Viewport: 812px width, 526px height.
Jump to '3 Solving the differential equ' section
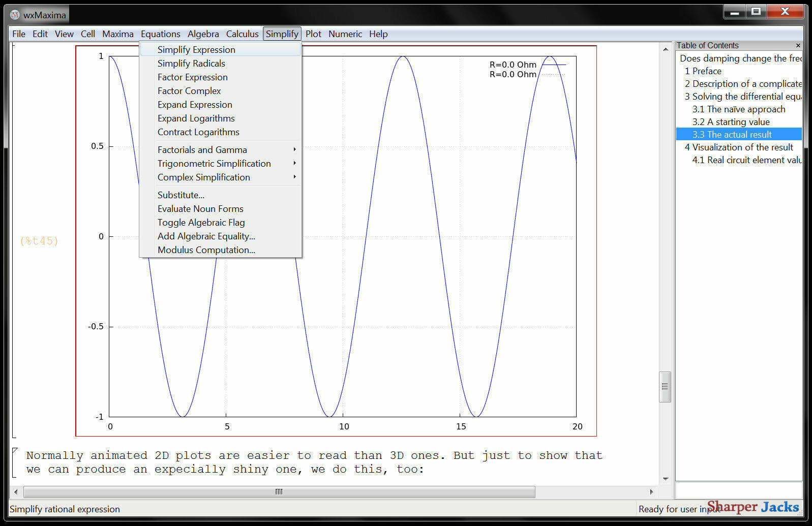743,97
